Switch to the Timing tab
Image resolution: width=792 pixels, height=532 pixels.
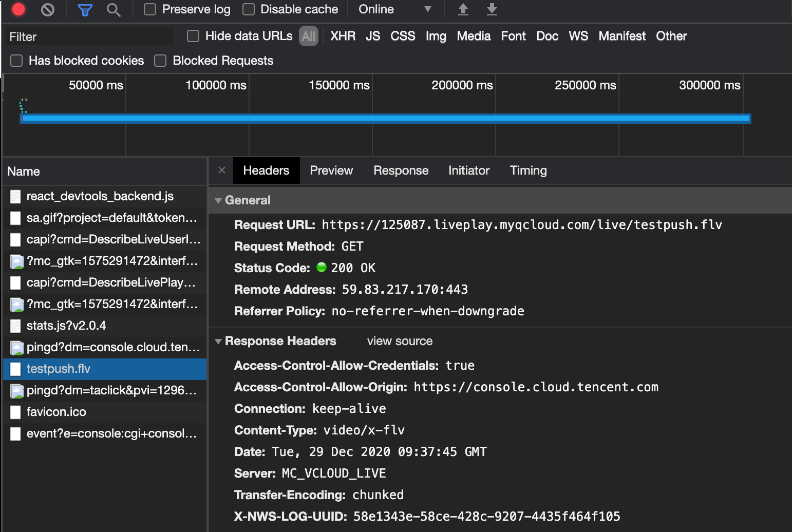[528, 170]
